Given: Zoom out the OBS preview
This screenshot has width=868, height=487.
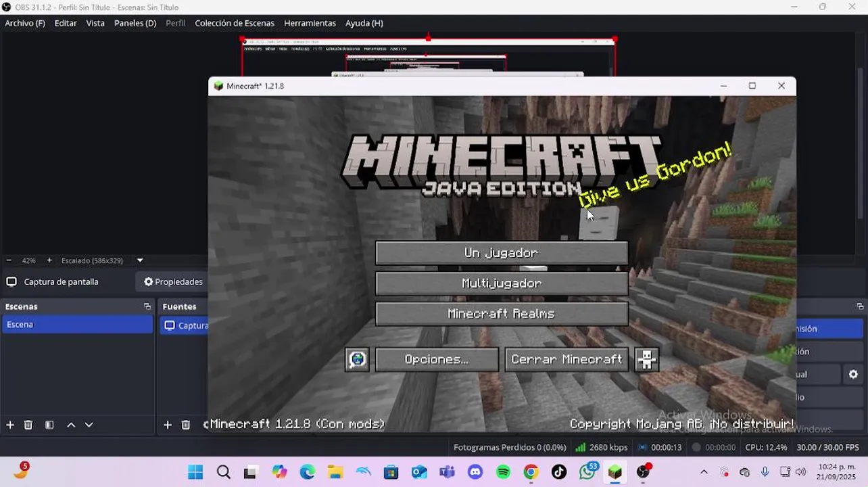Looking at the screenshot, I should pyautogui.click(x=9, y=260).
